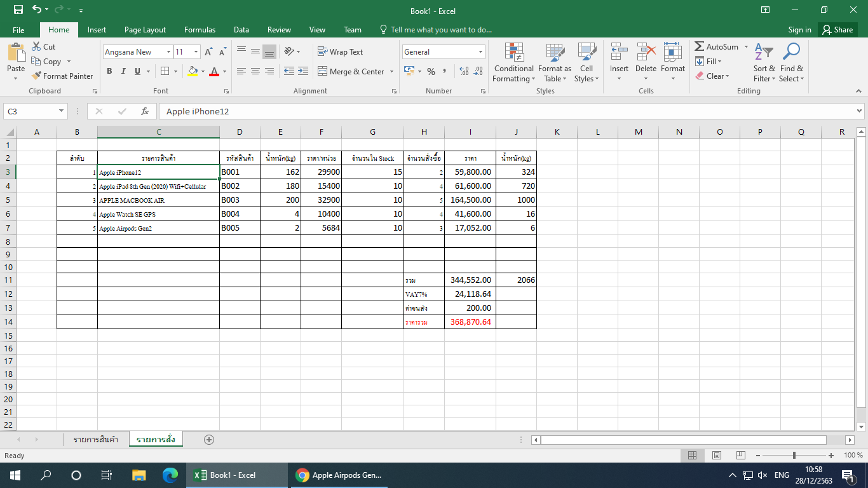Add a new sheet with plus icon
This screenshot has width=868, height=488.
pos(209,440)
